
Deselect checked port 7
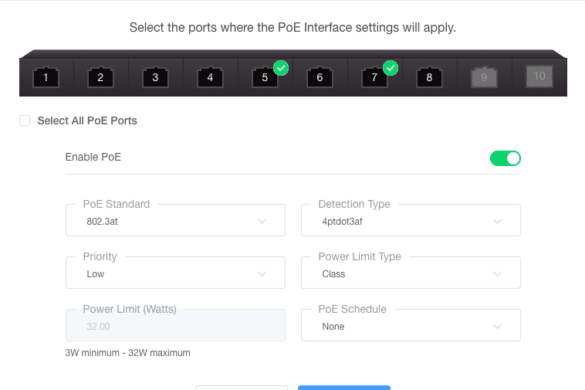pos(375,77)
